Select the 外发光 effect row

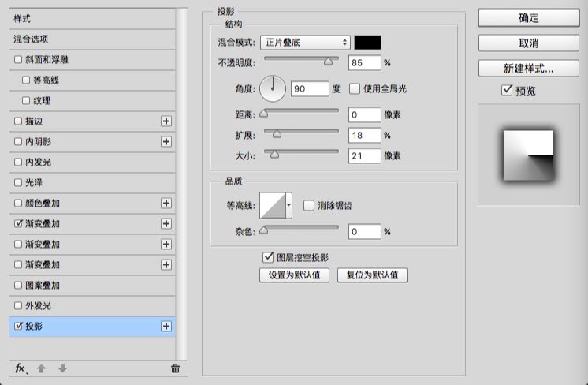click(x=92, y=306)
